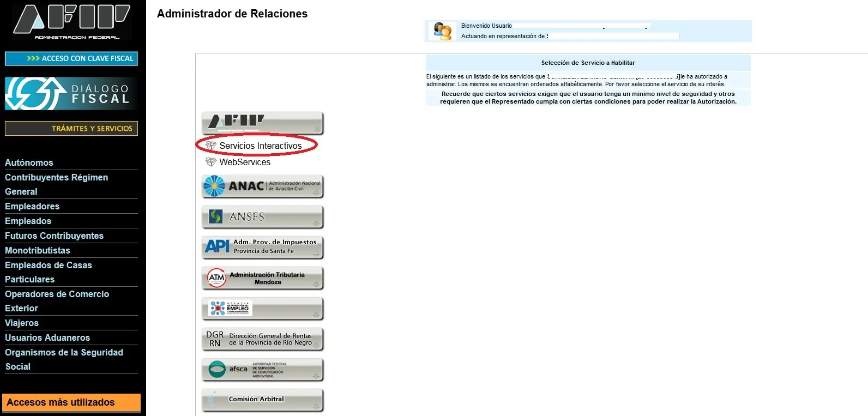
Task: Click the DGR RN logo text
Action: [x=215, y=339]
